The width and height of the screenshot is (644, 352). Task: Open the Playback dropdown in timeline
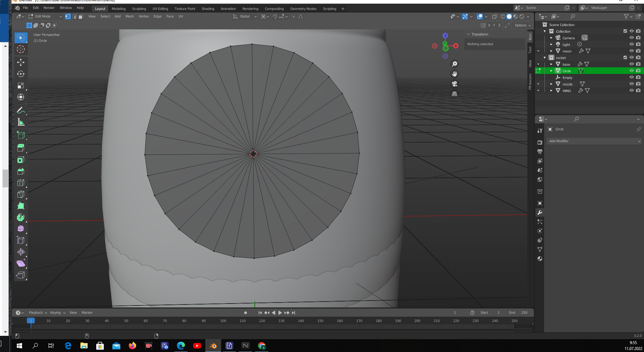click(x=38, y=313)
